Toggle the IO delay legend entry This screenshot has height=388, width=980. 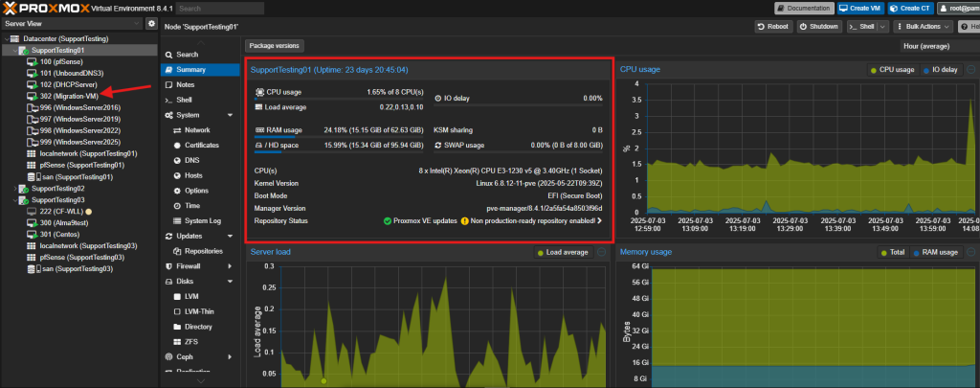point(940,70)
